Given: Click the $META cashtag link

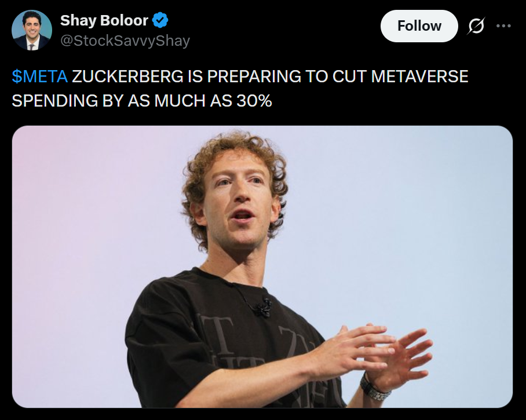Looking at the screenshot, I should pyautogui.click(x=39, y=76).
